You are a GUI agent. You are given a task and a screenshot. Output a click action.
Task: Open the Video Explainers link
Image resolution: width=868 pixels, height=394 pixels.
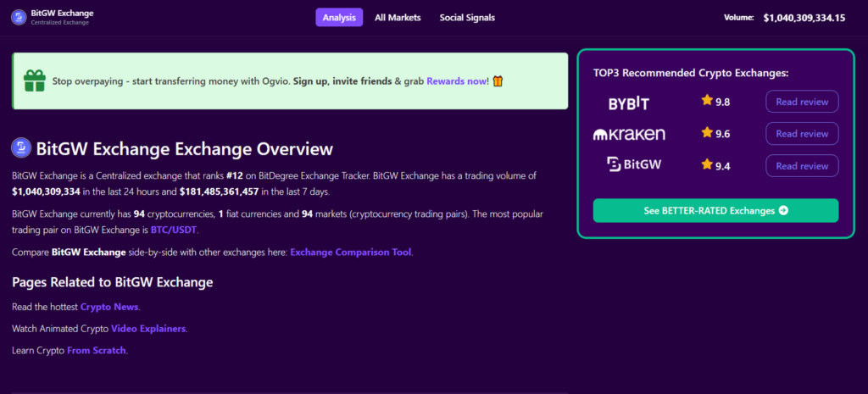tap(148, 328)
